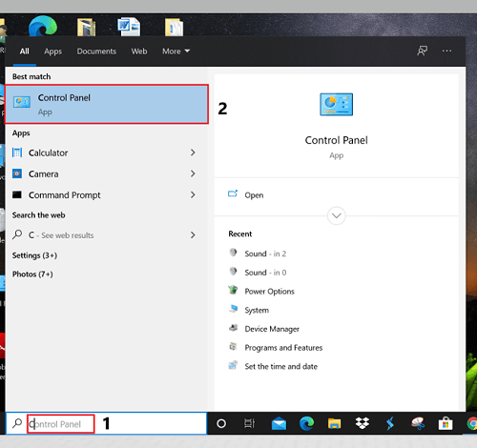Screen dimensions: 477x448
Task: Open recent item Sound in 2
Action: 265,254
